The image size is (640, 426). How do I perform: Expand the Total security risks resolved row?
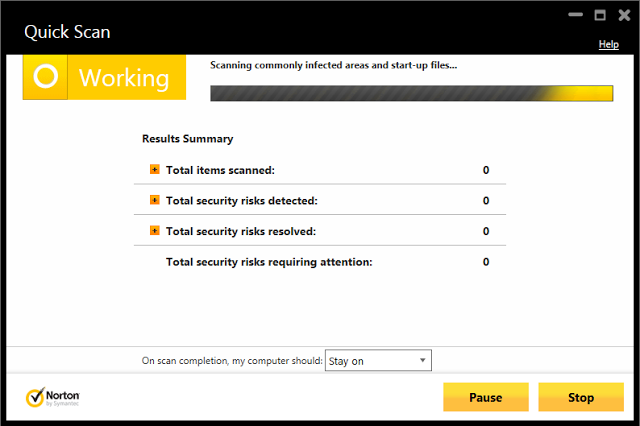(154, 231)
